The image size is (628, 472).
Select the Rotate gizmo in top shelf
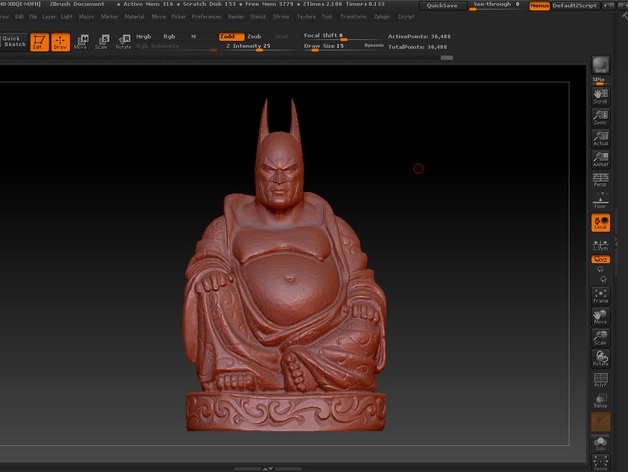pos(123,42)
